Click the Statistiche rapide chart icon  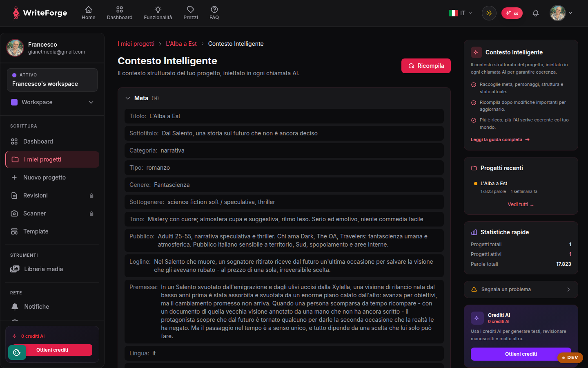474,232
